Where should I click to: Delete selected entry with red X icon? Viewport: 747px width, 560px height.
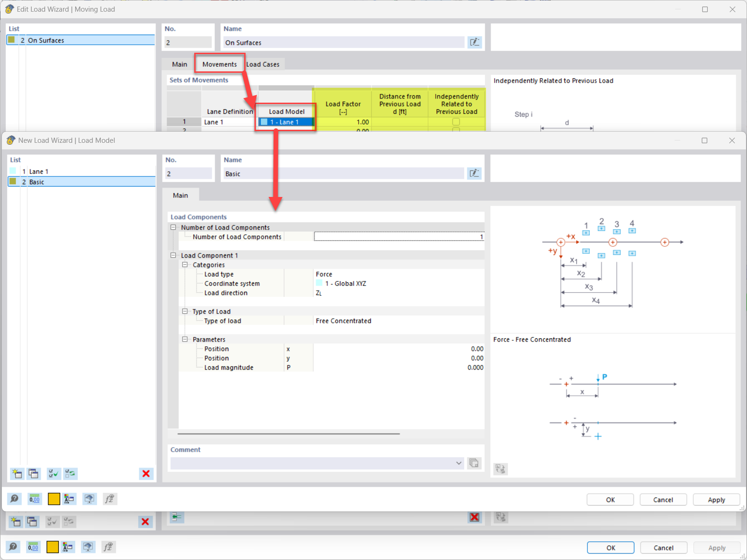(146, 474)
